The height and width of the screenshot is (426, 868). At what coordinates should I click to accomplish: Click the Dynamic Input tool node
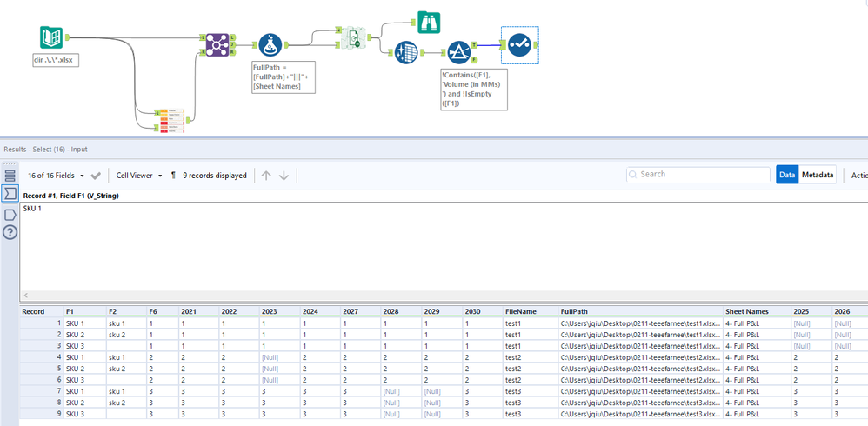pos(354,40)
